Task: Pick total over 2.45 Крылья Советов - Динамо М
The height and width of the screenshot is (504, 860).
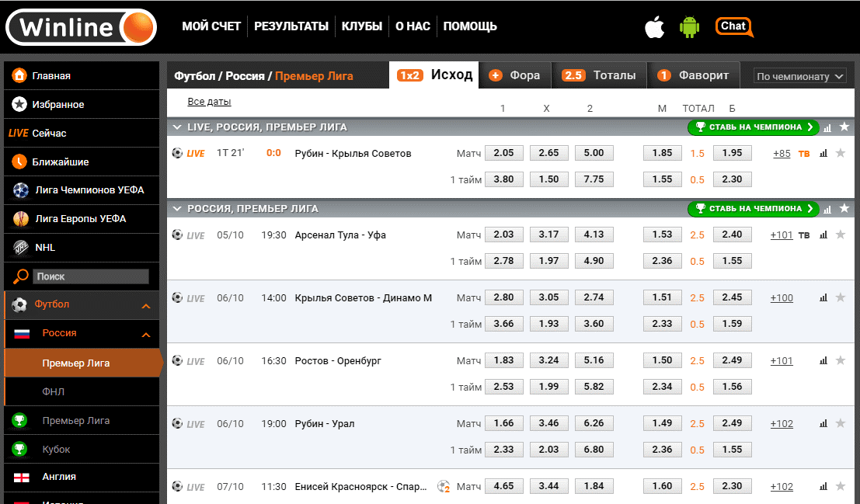Action: point(733,297)
